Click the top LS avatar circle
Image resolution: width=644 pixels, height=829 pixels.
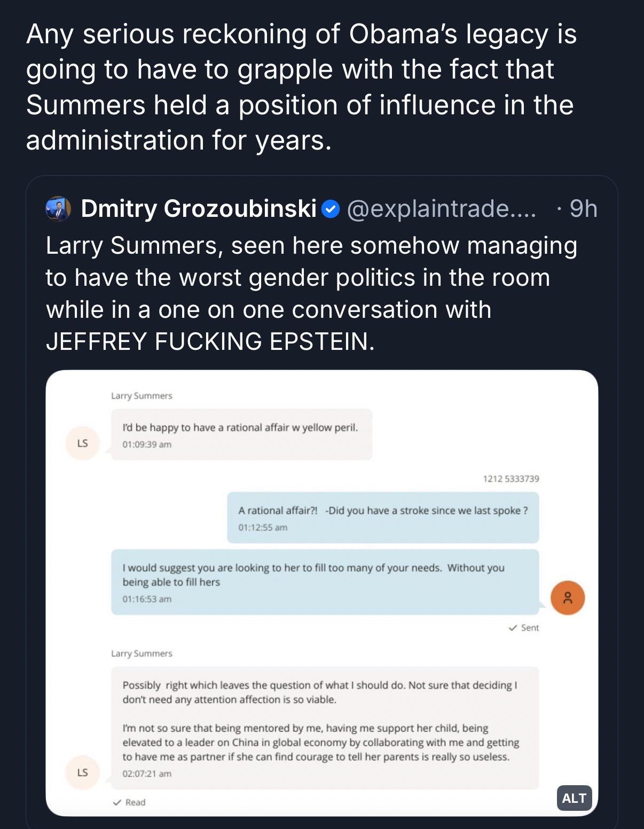[x=82, y=443]
